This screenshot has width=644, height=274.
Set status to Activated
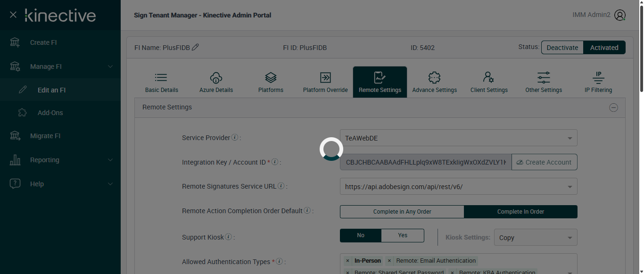[604, 48]
